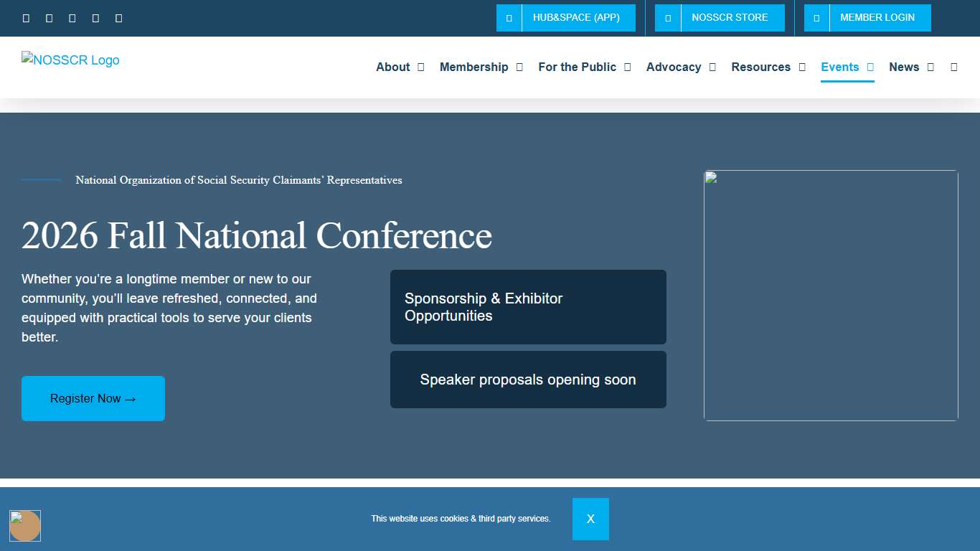The image size is (980, 551).
Task: Open the search icon in the navigation bar
Action: [953, 67]
